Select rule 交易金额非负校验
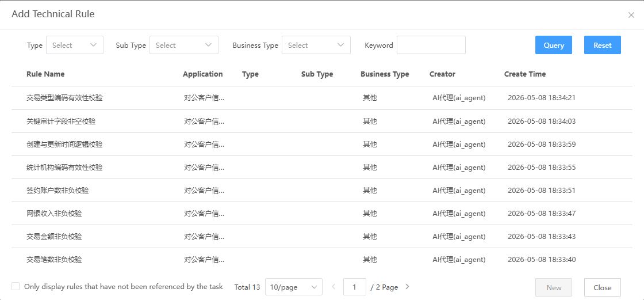This screenshot has width=644, height=300. [54, 237]
